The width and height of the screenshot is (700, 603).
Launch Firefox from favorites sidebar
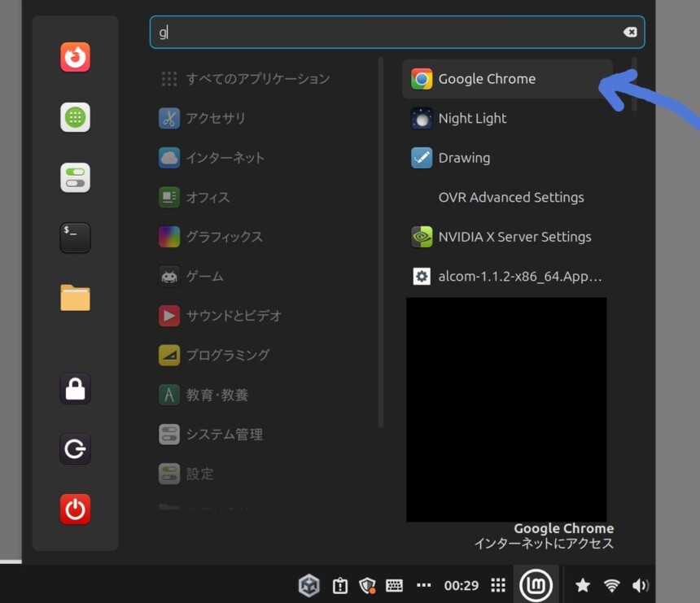(75, 57)
